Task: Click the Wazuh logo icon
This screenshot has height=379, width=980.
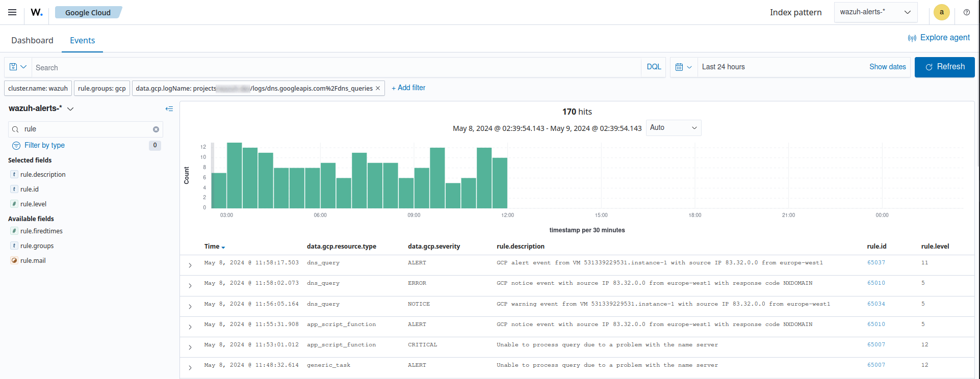Action: click(37, 12)
